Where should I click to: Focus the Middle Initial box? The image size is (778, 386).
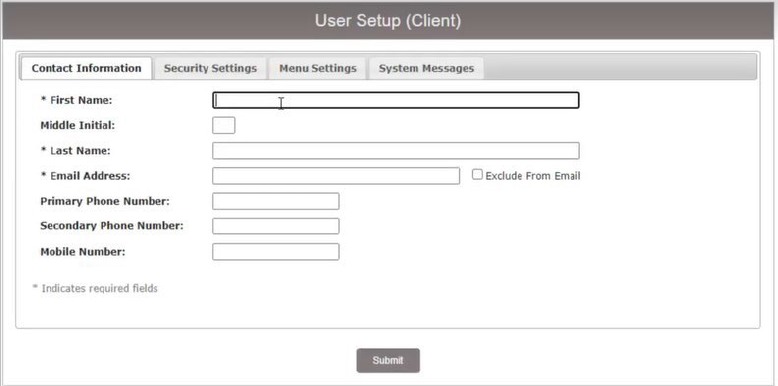(224, 126)
